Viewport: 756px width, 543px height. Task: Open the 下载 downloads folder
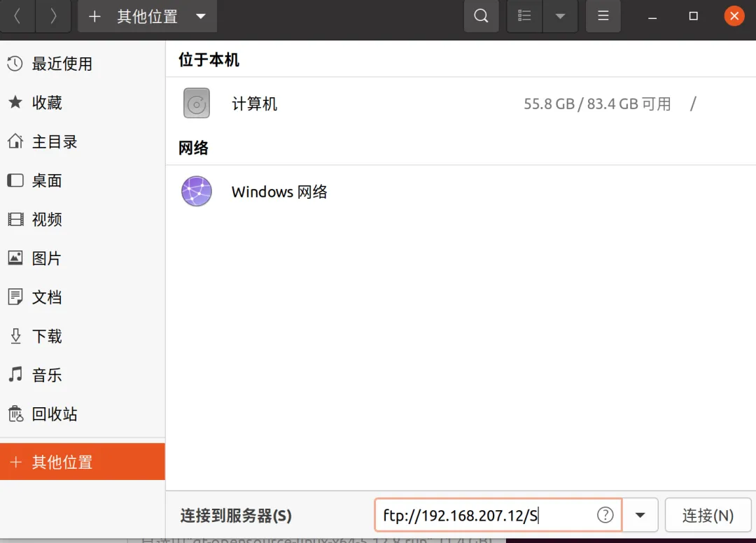[x=83, y=337]
